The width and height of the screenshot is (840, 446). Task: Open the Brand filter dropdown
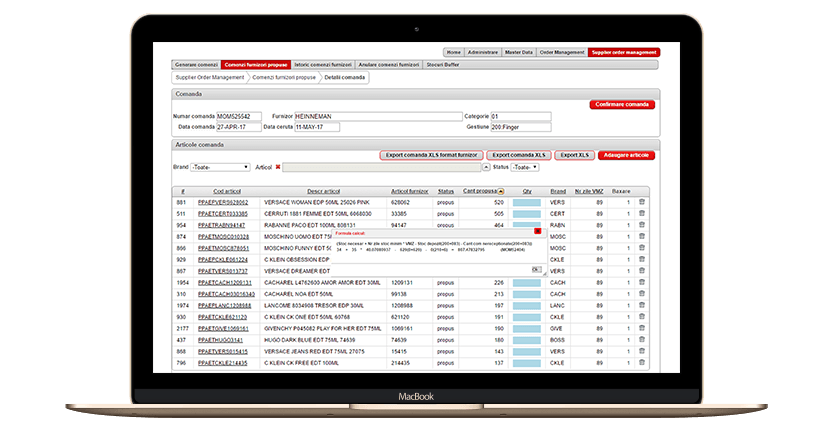(x=220, y=167)
